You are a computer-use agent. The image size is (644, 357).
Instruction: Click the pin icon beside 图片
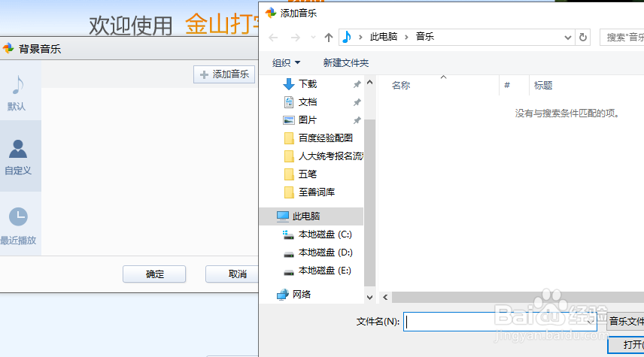(357, 120)
